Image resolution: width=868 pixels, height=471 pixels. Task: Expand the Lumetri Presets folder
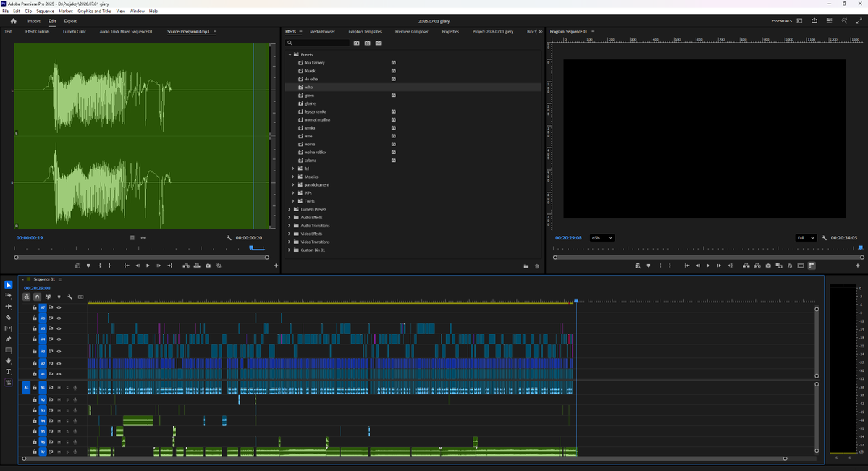290,209
